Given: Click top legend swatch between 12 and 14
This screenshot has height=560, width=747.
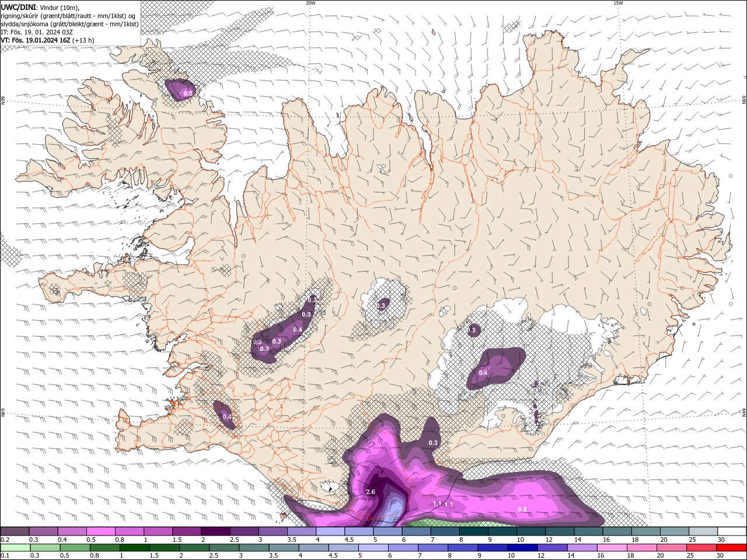Looking at the screenshot, I should (560, 531).
